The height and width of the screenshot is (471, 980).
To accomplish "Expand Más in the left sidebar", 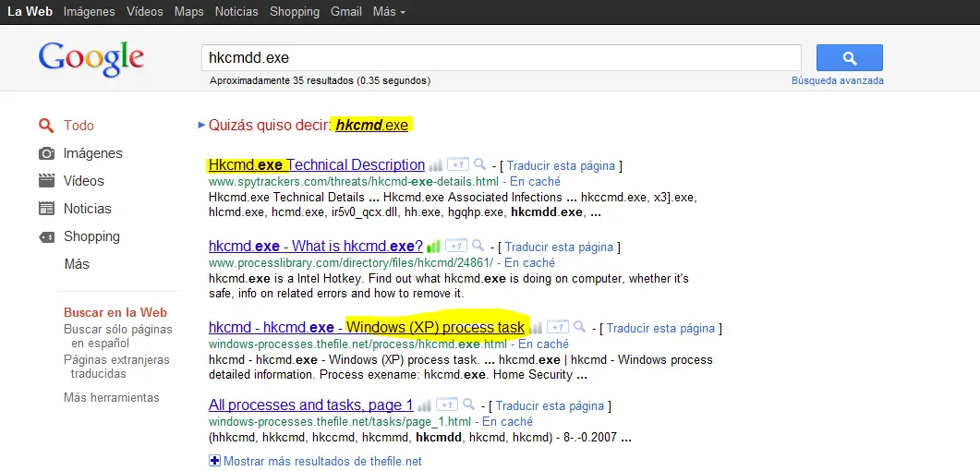I will coord(77,264).
